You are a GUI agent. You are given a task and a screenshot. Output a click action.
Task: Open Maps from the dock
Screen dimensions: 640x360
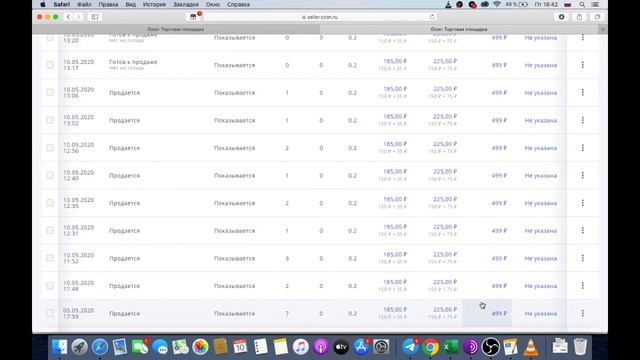[180, 347]
